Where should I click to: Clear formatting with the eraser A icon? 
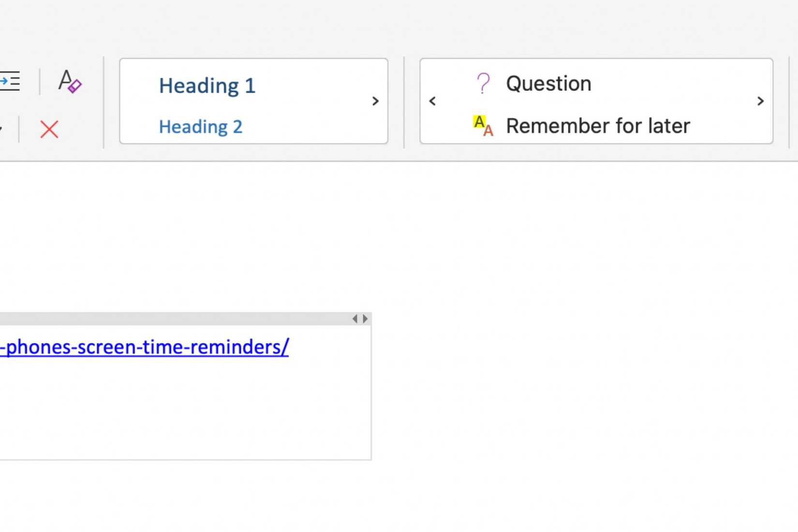click(x=70, y=81)
